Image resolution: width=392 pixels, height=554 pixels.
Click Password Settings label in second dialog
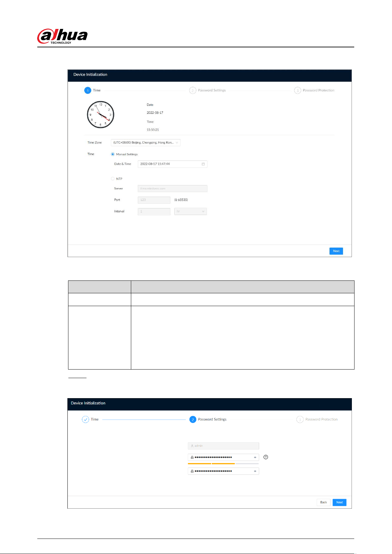coord(212,420)
